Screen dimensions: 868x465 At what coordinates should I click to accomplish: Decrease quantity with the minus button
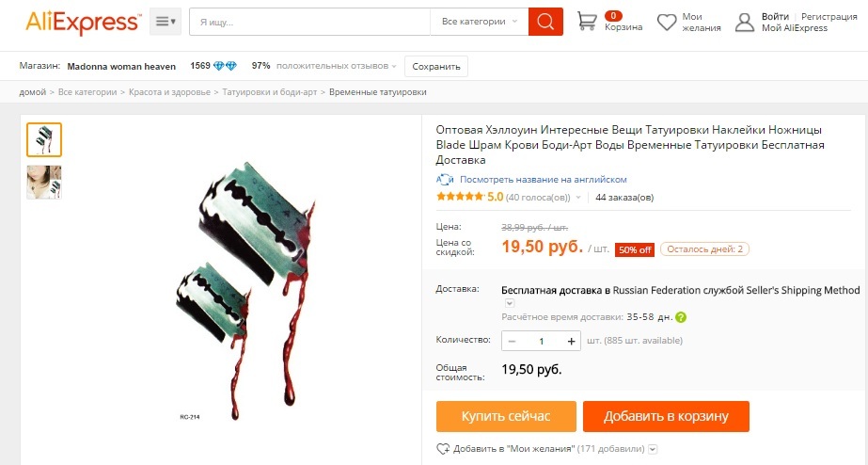tap(512, 341)
